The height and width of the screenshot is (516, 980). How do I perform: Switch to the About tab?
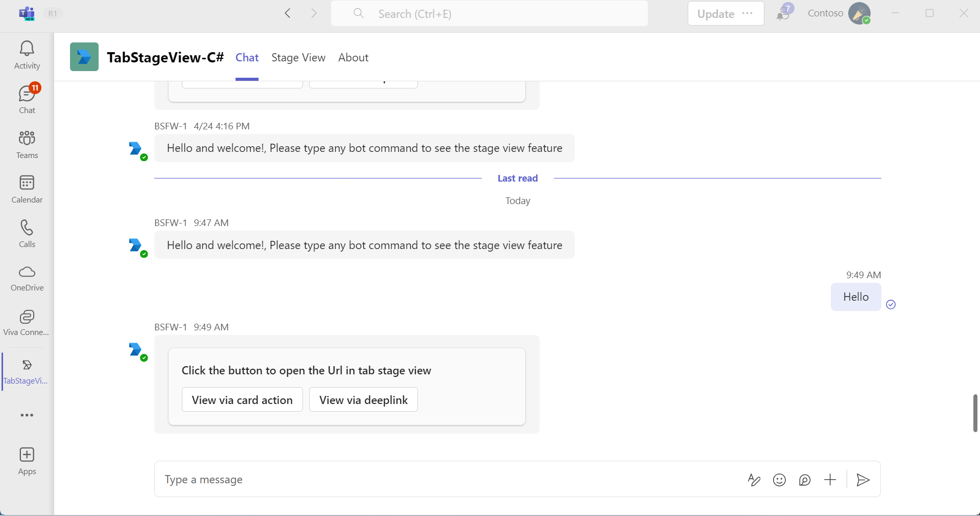pos(353,58)
